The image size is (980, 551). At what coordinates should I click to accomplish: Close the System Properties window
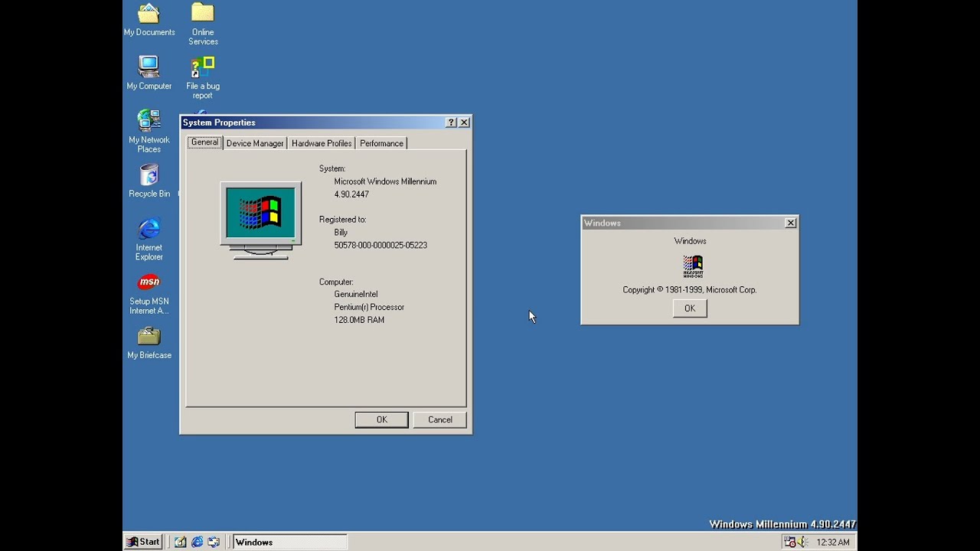(x=464, y=122)
